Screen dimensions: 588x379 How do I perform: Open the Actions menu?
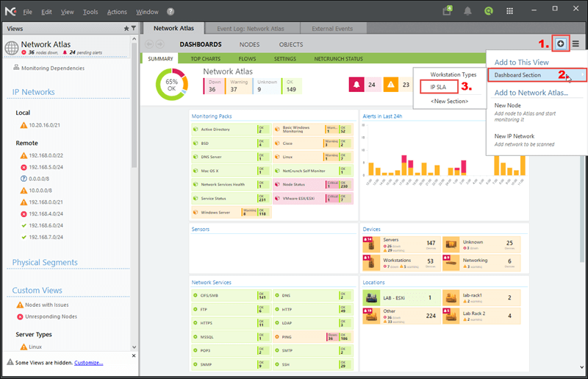(x=117, y=12)
